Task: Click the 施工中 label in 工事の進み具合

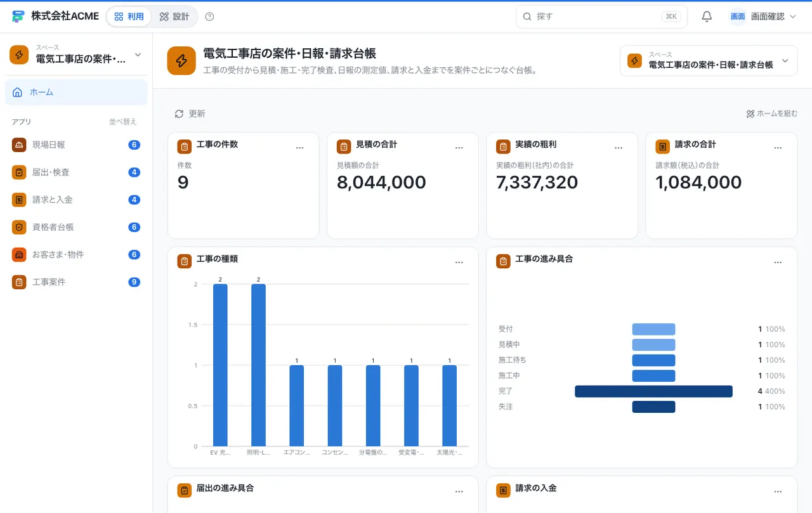Action: 509,375
